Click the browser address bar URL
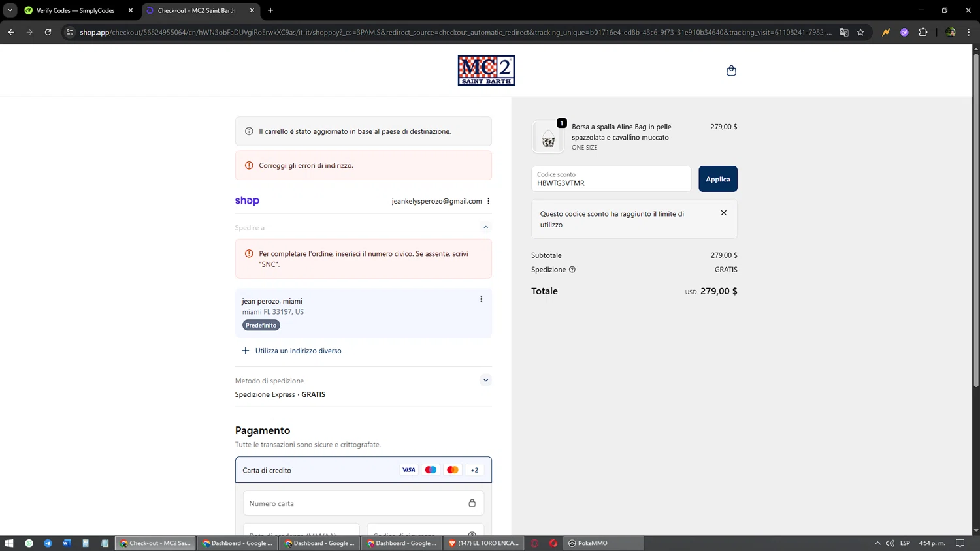Viewport: 980px width, 551px height. [455, 32]
